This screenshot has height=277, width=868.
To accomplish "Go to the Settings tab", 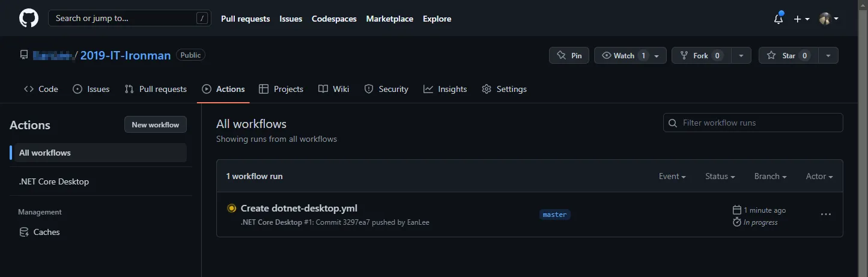I will tap(504, 89).
